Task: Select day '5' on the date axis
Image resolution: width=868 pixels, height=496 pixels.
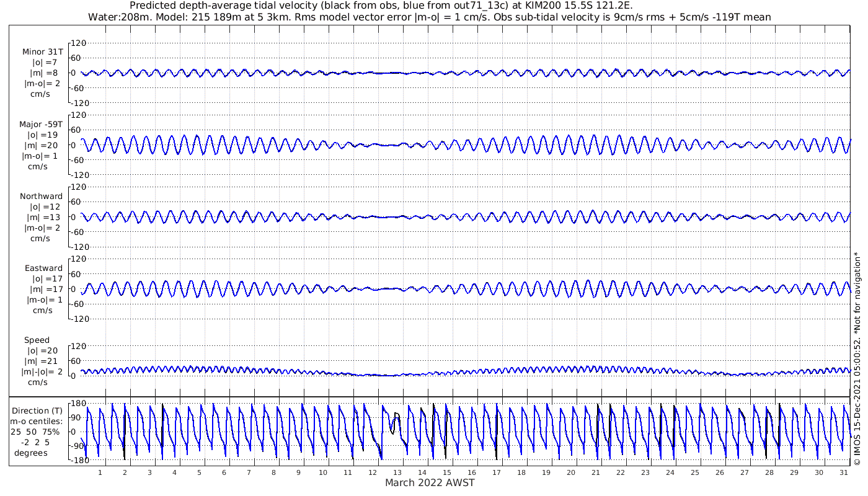Action: coord(199,472)
